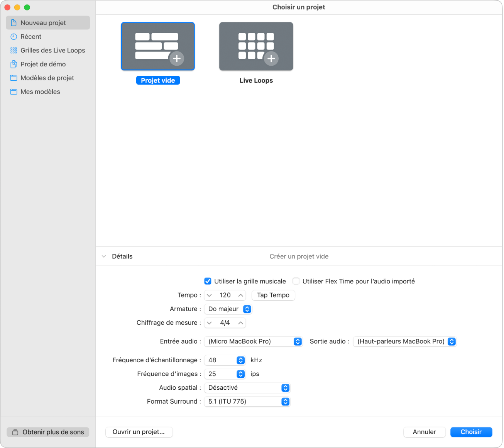Open the Mes modèles folder icon
504x448 pixels.
14,92
